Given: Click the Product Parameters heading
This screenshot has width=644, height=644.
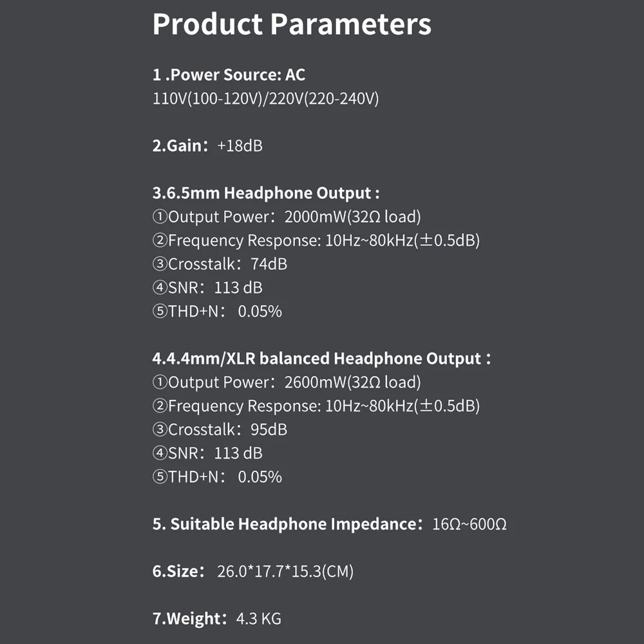Looking at the screenshot, I should tap(292, 24).
